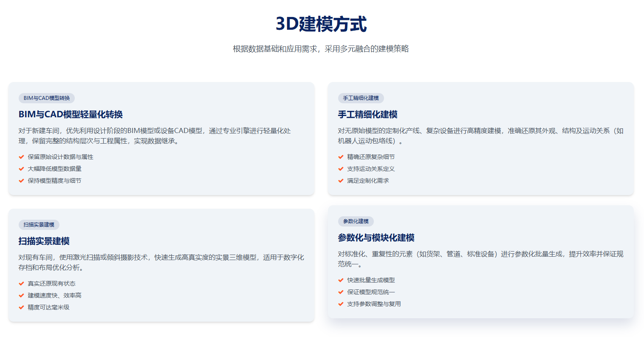
Task: Click the text 保持模型精度与细节
Action: tap(55, 181)
